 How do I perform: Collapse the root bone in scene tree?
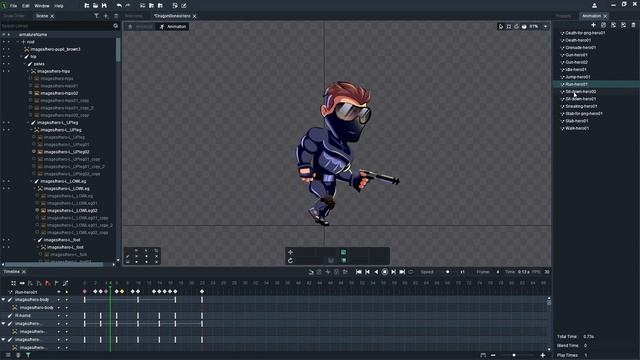click(18, 42)
